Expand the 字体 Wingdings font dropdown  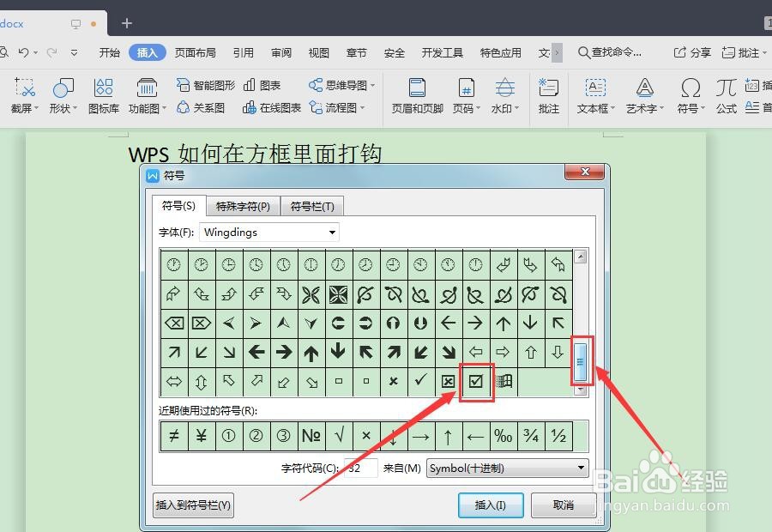tap(332, 233)
